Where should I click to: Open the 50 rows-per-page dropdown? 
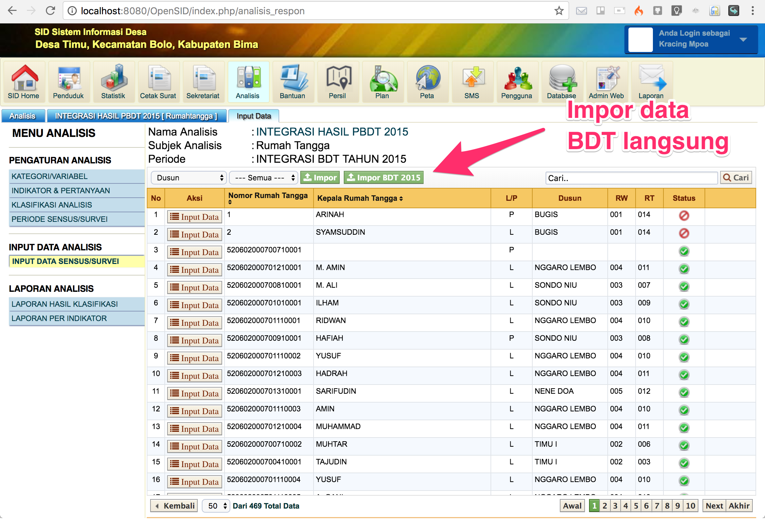tap(216, 506)
